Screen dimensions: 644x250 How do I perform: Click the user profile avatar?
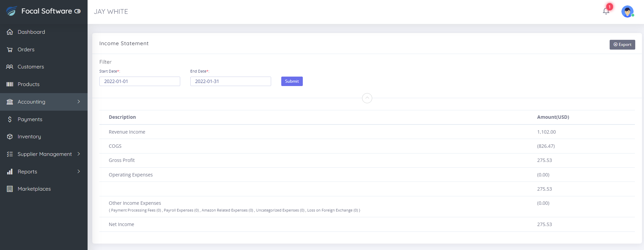tap(627, 11)
